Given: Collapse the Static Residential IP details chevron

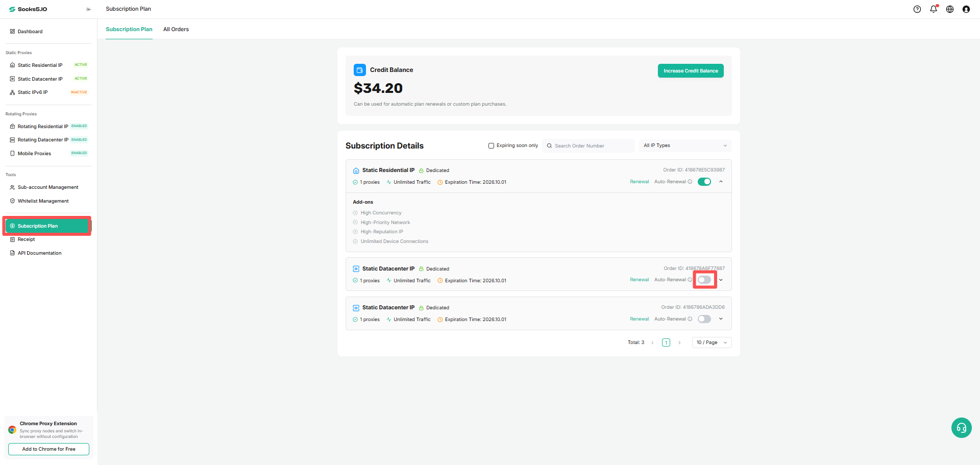Looking at the screenshot, I should pyautogui.click(x=721, y=182).
